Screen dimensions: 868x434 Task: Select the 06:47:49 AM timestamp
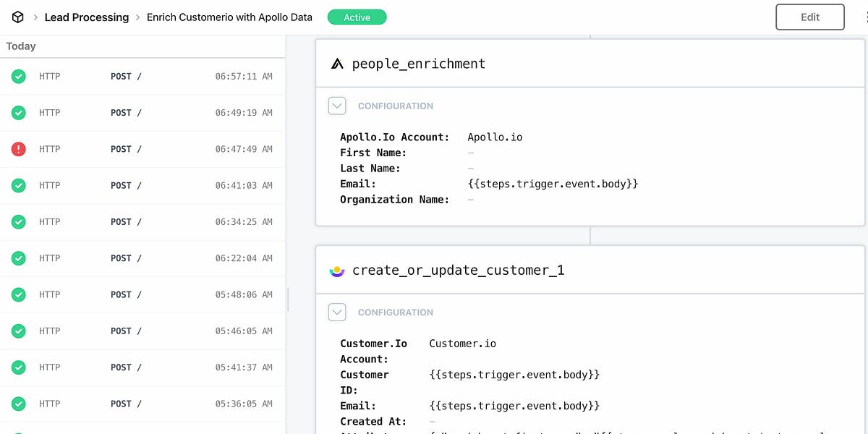(x=244, y=149)
